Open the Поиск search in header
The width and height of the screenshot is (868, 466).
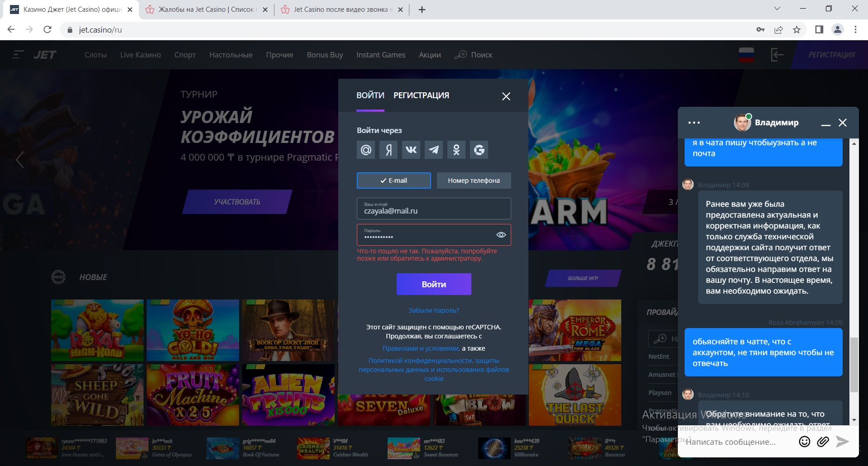click(474, 55)
